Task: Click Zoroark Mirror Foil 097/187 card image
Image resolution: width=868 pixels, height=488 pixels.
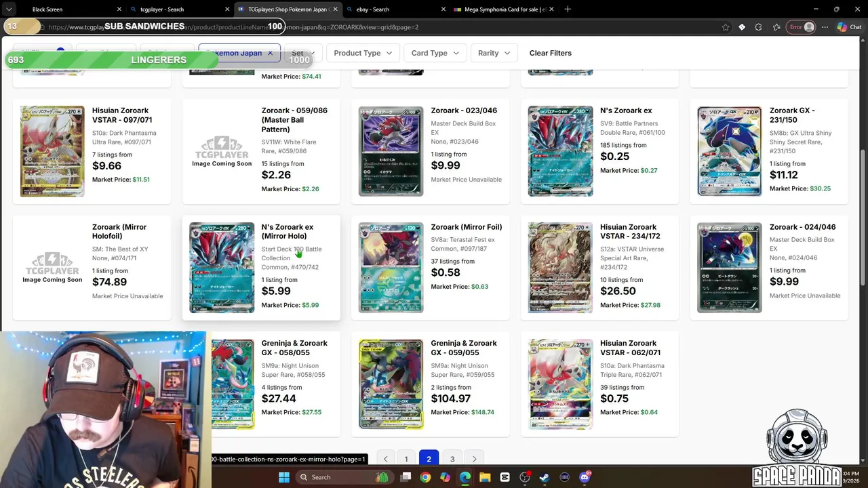Action: 391,268
